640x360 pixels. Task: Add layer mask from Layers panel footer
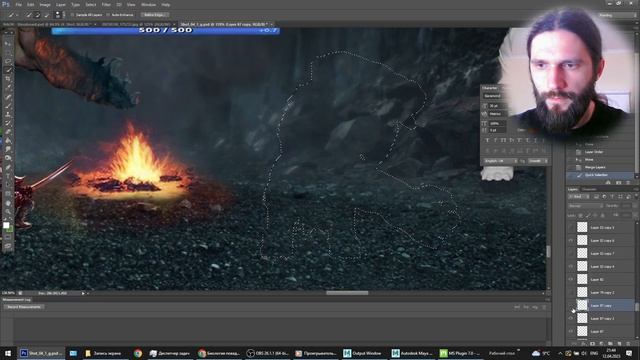[593, 344]
